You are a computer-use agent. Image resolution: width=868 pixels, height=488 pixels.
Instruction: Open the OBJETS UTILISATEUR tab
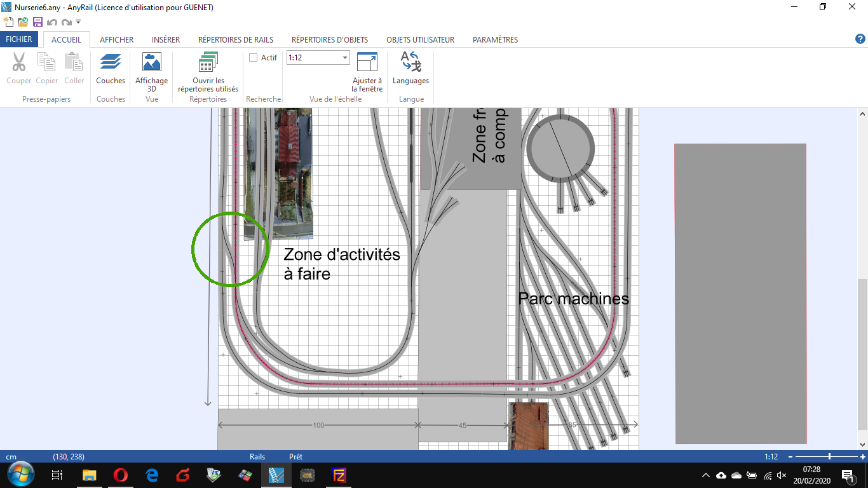(420, 39)
